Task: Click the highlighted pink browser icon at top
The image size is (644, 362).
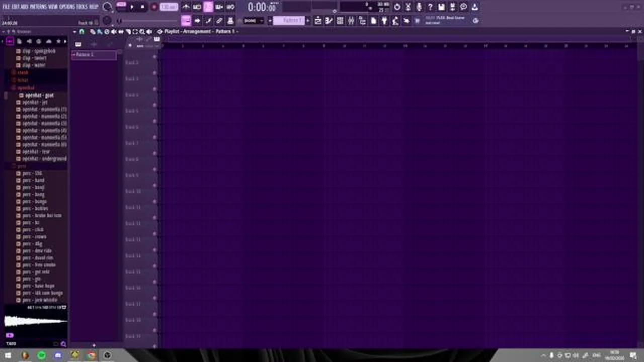Action: 10,41
